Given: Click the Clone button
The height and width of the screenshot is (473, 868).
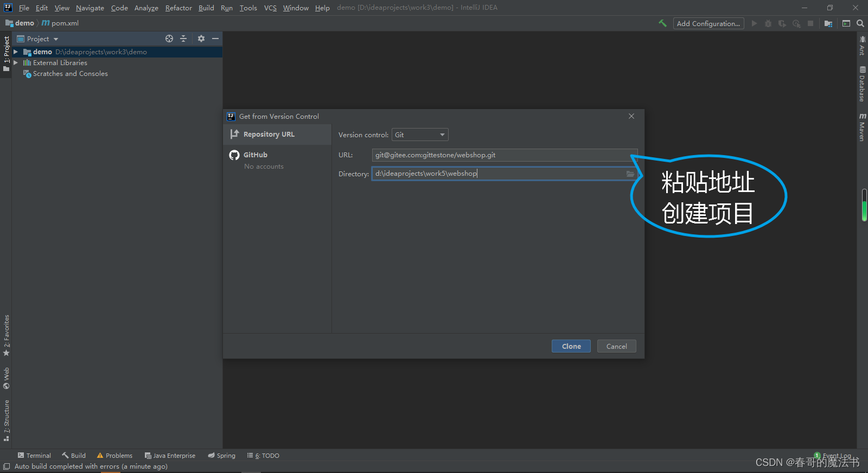Looking at the screenshot, I should (x=571, y=346).
